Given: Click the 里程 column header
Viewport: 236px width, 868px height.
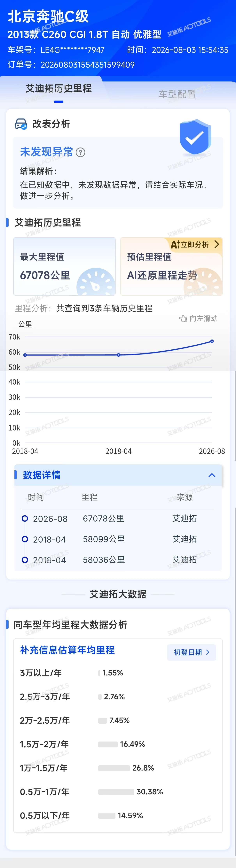Looking at the screenshot, I should pos(90,497).
